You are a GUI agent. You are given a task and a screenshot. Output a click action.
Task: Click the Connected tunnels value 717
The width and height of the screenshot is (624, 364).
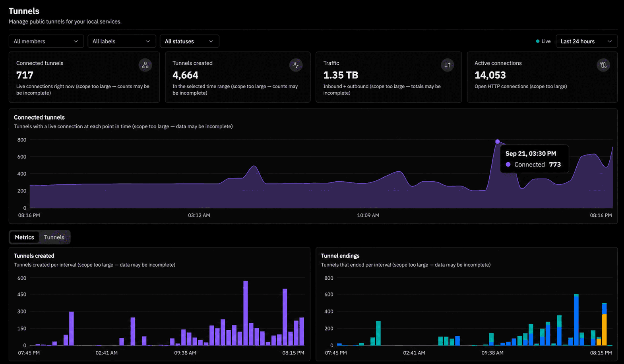(25, 75)
